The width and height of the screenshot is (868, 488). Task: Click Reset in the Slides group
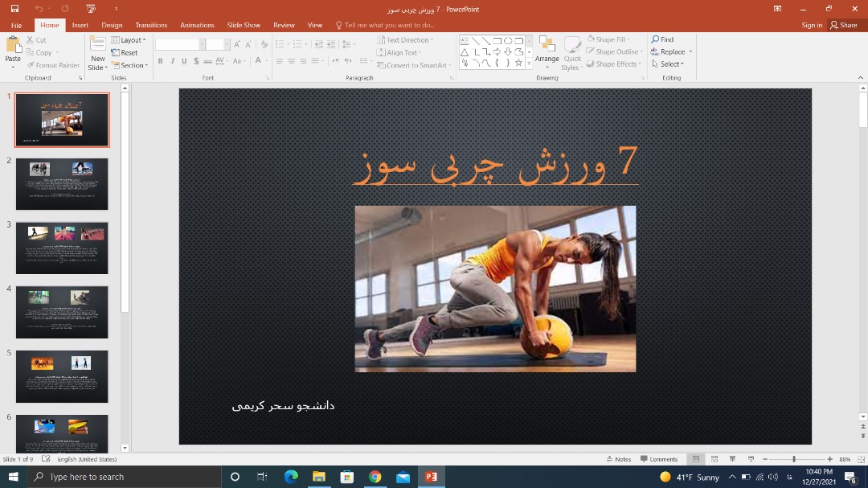(125, 52)
